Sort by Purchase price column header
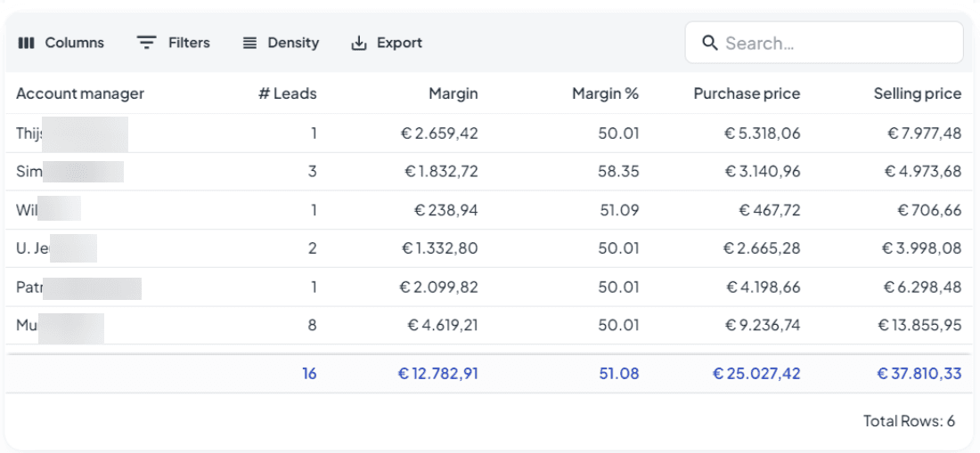This screenshot has width=980, height=453. pos(747,93)
